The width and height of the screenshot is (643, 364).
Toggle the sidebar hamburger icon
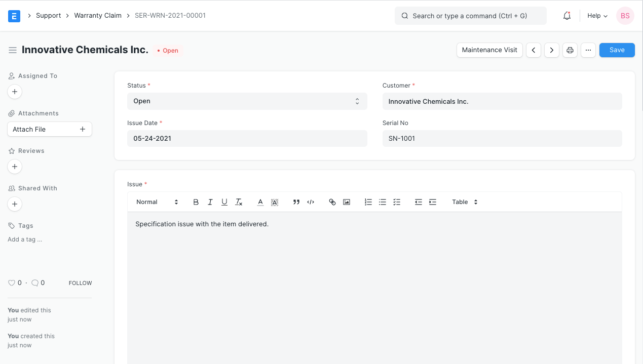(13, 50)
